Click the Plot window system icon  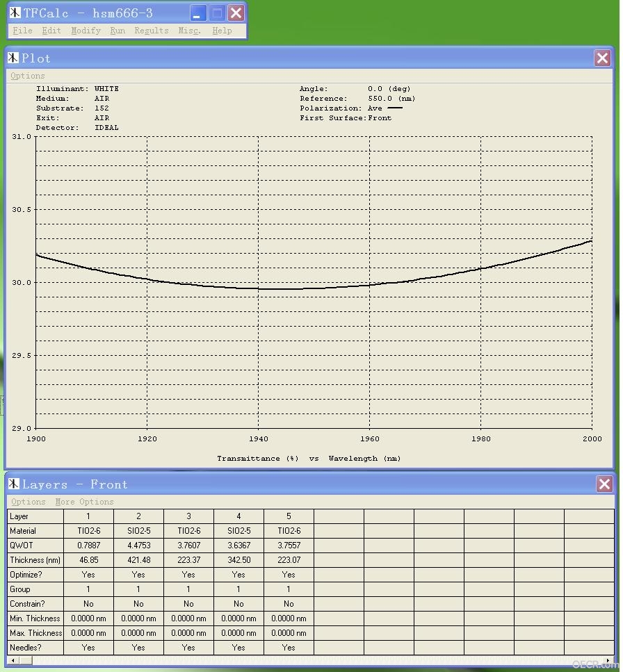13,58
